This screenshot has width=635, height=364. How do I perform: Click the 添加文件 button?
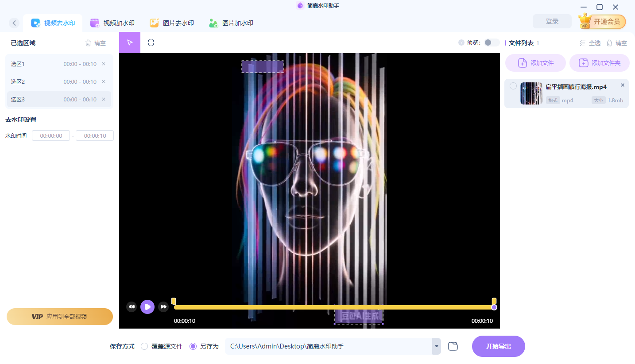[535, 63]
